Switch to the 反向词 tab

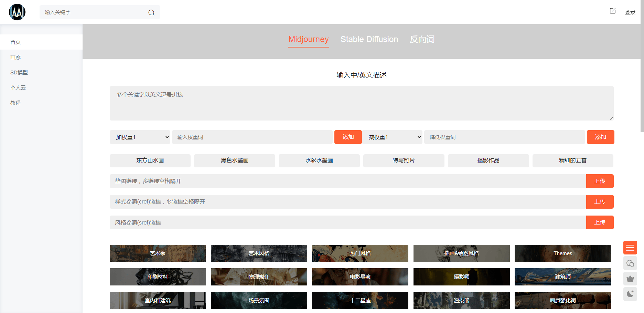(422, 39)
